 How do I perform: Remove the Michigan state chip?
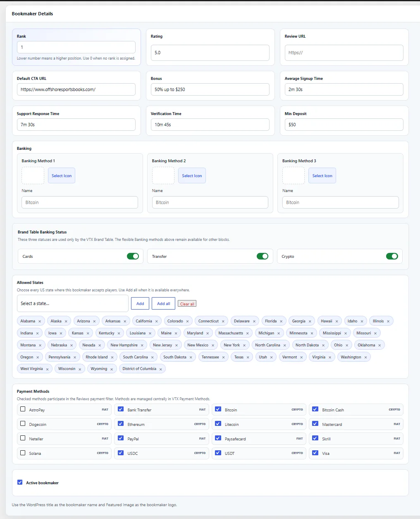coord(279,334)
